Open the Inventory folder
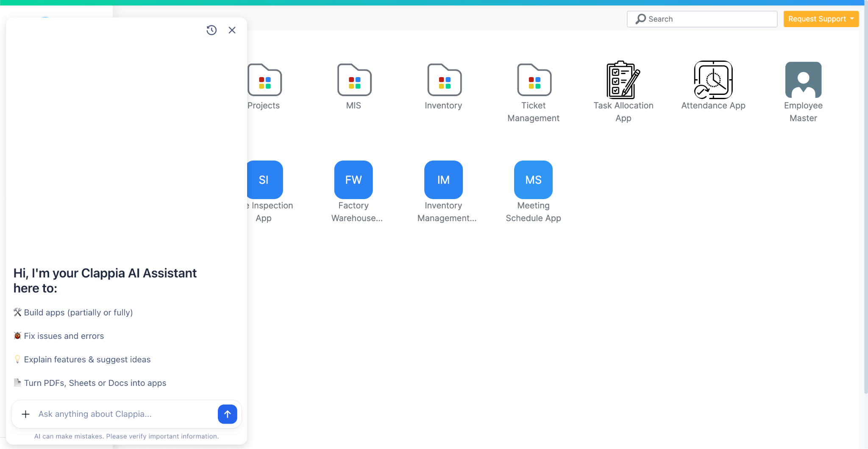Screen dimensions: 868x449 [444, 80]
